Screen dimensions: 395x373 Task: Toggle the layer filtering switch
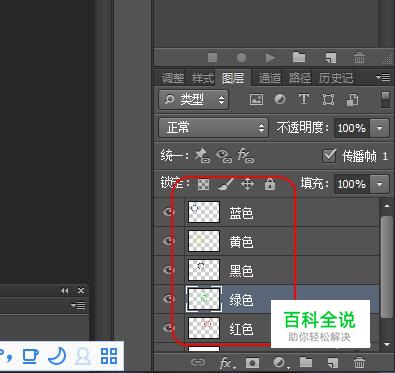[385, 99]
